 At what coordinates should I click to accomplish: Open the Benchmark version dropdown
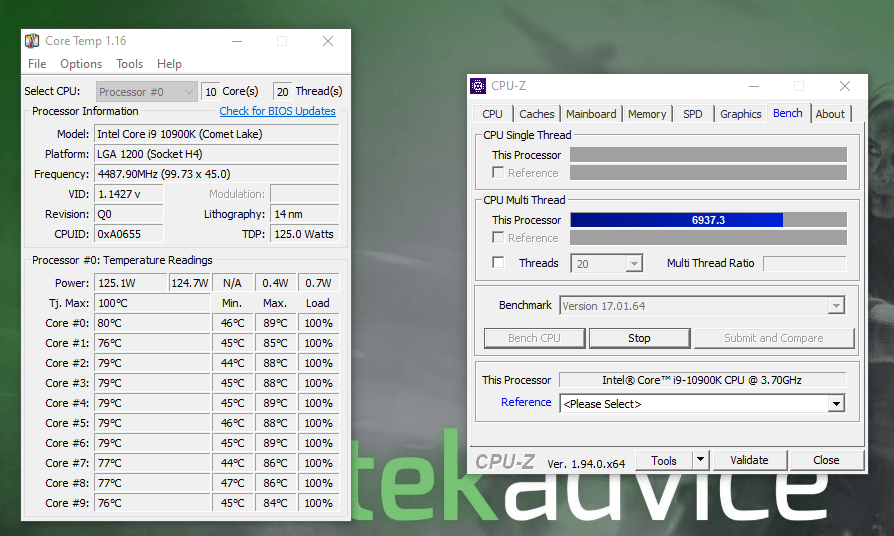[836, 306]
